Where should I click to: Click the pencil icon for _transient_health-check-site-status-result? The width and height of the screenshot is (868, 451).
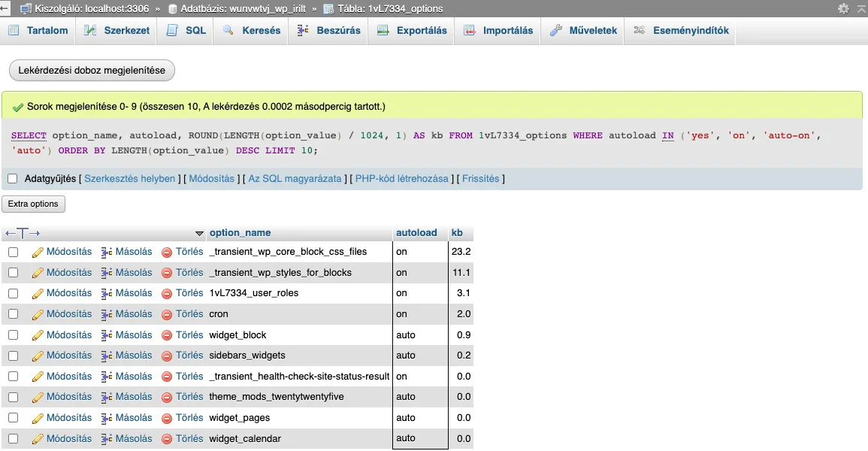tap(38, 377)
